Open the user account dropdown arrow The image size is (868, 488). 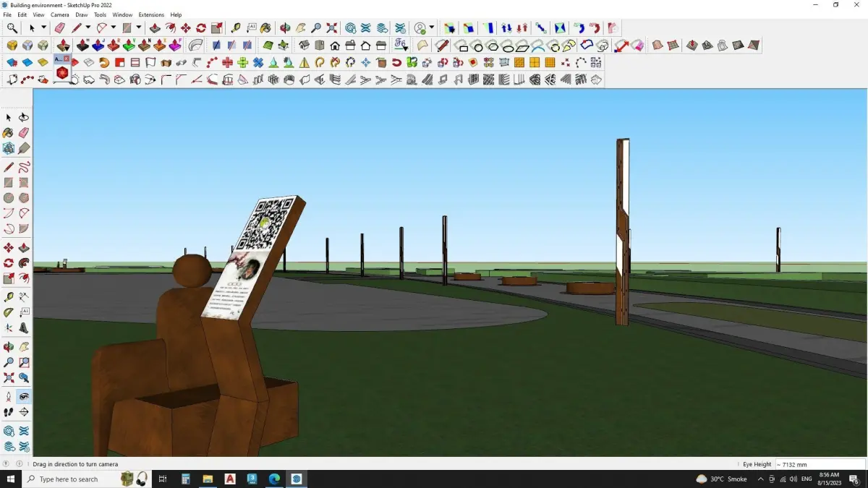coord(432,28)
